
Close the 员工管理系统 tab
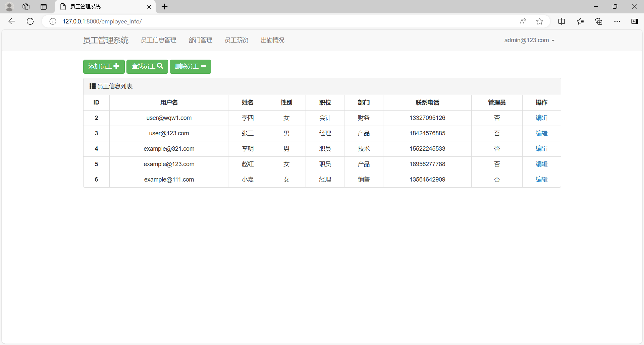tap(149, 7)
